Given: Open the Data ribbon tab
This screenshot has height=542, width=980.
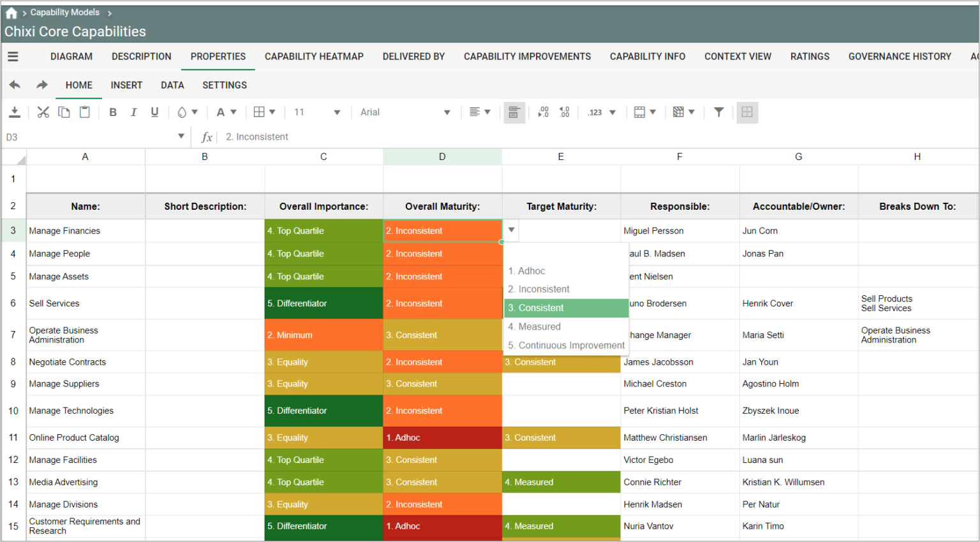Looking at the screenshot, I should click(x=172, y=85).
